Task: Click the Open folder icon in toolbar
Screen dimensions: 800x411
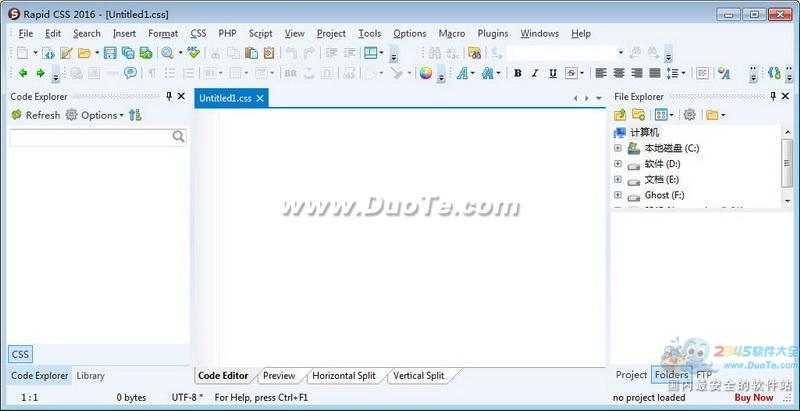Action: pos(84,53)
